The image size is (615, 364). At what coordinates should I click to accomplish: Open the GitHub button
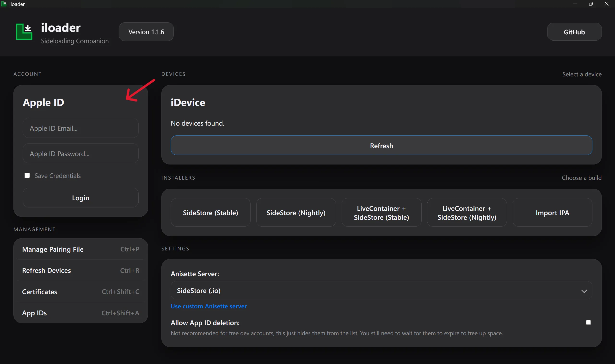pyautogui.click(x=574, y=32)
